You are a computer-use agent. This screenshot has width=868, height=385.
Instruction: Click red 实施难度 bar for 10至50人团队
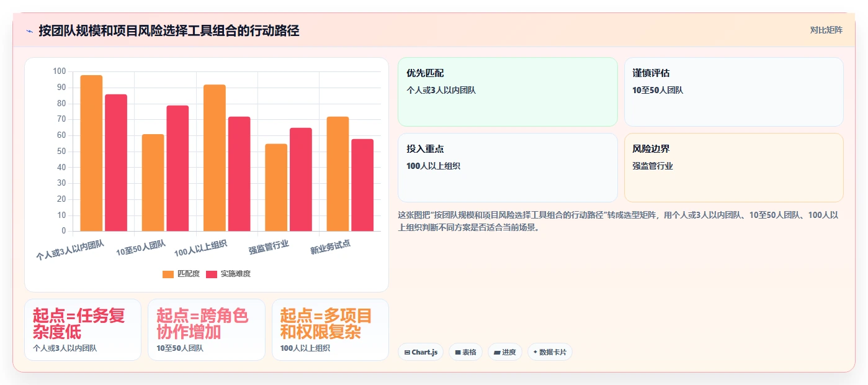pyautogui.click(x=177, y=168)
